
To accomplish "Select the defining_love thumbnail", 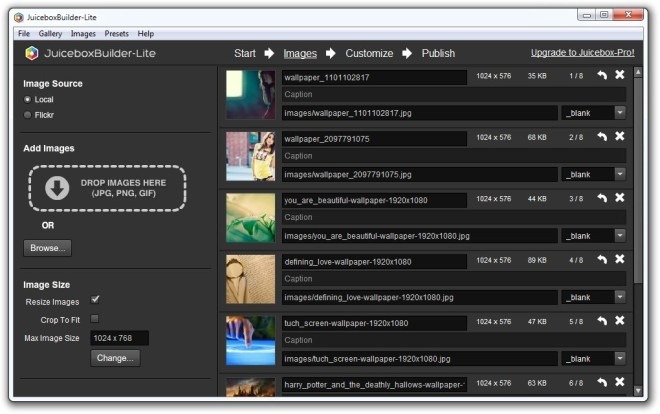I will (250, 279).
